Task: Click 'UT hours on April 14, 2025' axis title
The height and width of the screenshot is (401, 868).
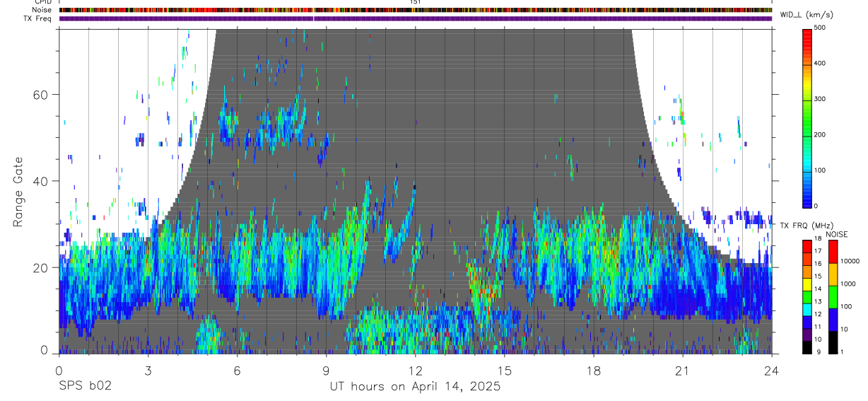Action: [x=415, y=387]
